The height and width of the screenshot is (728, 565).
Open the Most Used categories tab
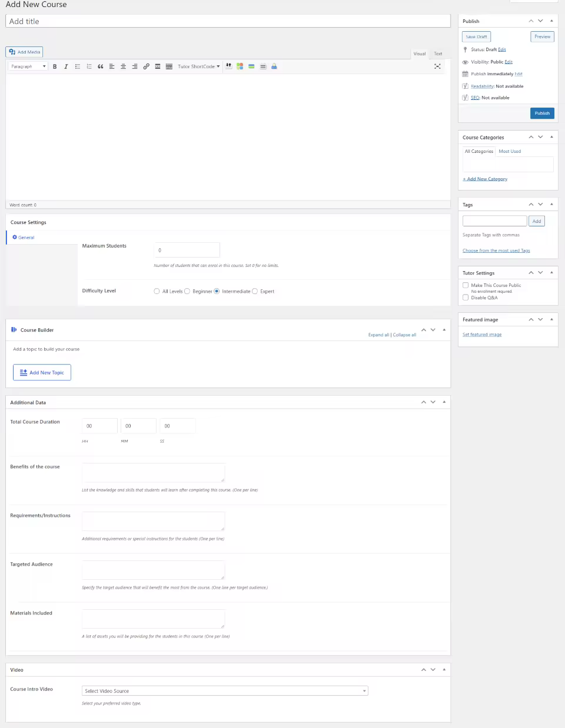tap(510, 151)
